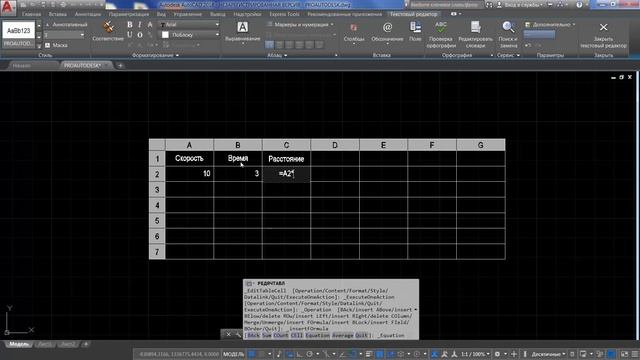Open Поиск и замена find and replace
640x360 pixels.
(508, 35)
